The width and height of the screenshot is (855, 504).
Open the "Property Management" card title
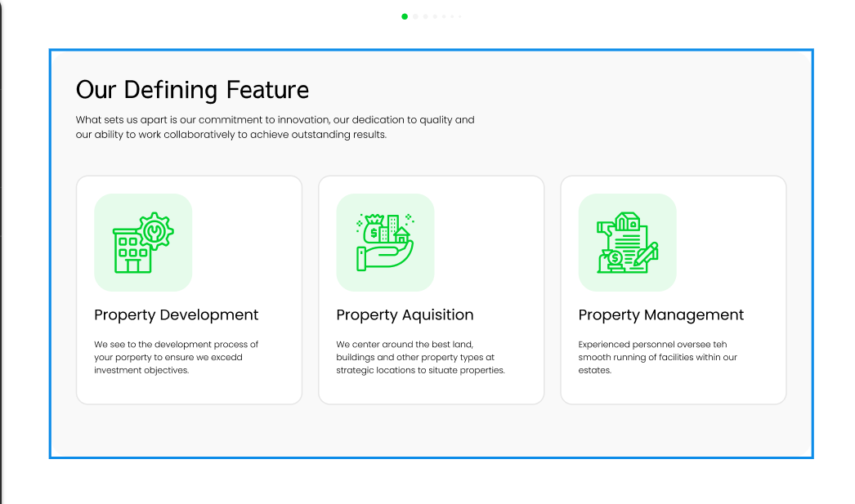point(660,315)
